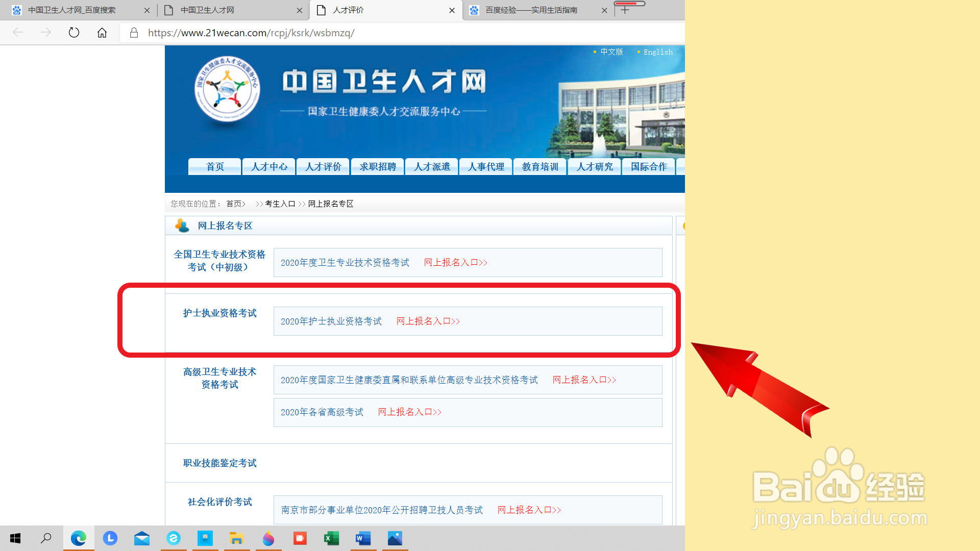Screen dimensions: 980x551
Task: Open the 人才派遣 navigation menu
Action: pyautogui.click(x=432, y=167)
